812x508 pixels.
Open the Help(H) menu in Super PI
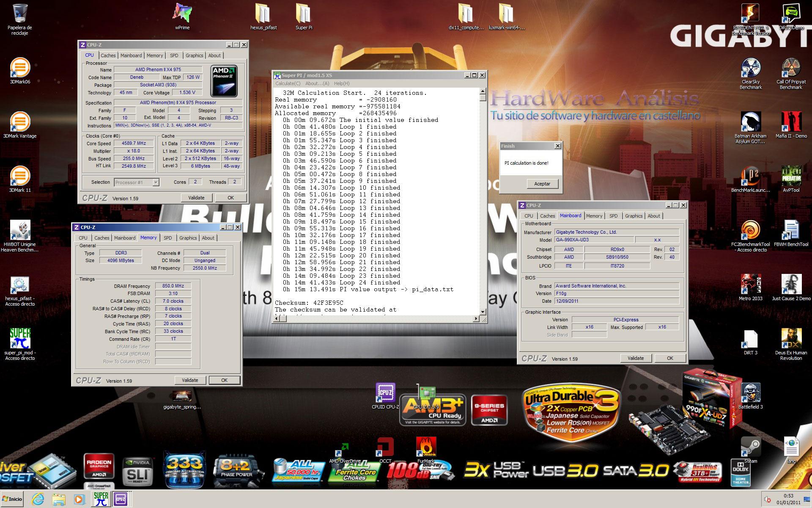[342, 83]
